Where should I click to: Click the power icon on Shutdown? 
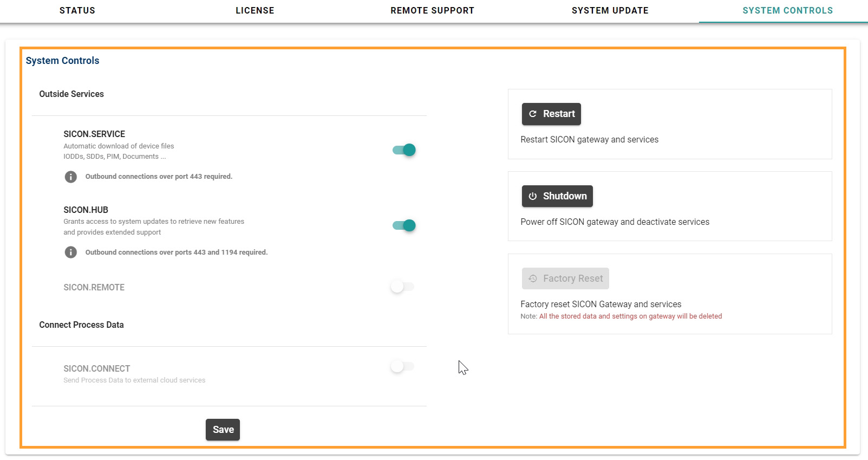[x=533, y=196]
